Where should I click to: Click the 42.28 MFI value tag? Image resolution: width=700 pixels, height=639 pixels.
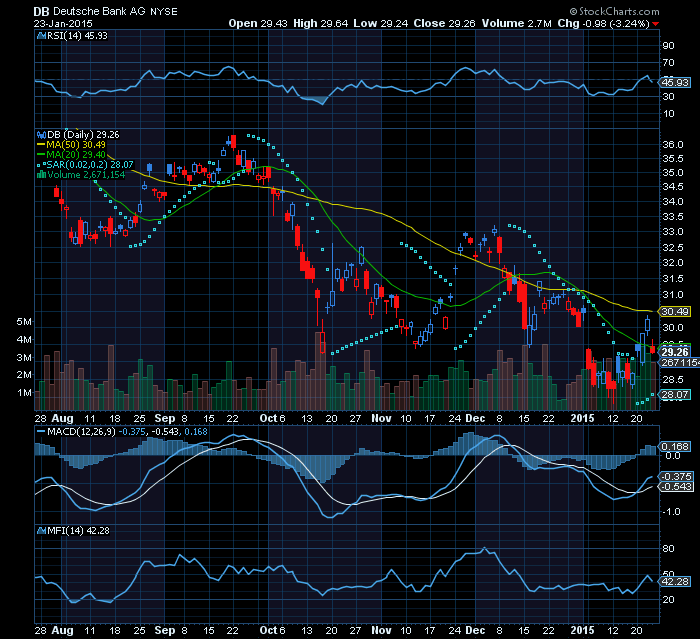tap(675, 581)
